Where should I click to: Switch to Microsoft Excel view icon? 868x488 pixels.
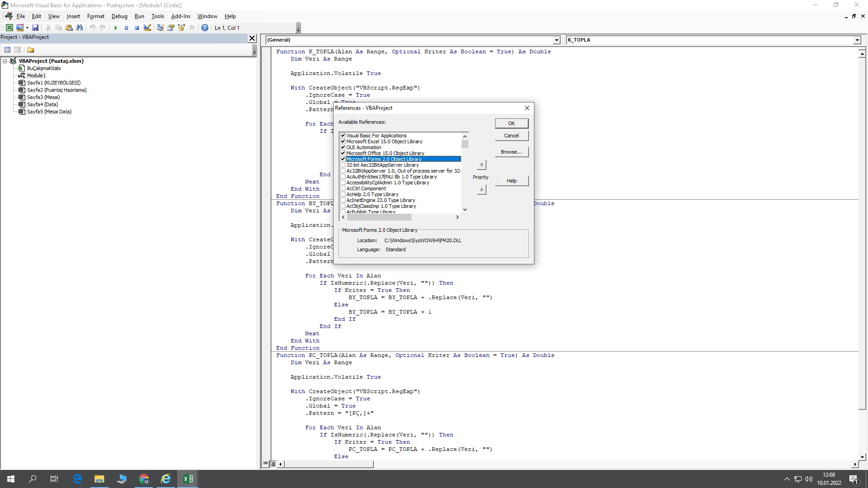[x=9, y=28]
